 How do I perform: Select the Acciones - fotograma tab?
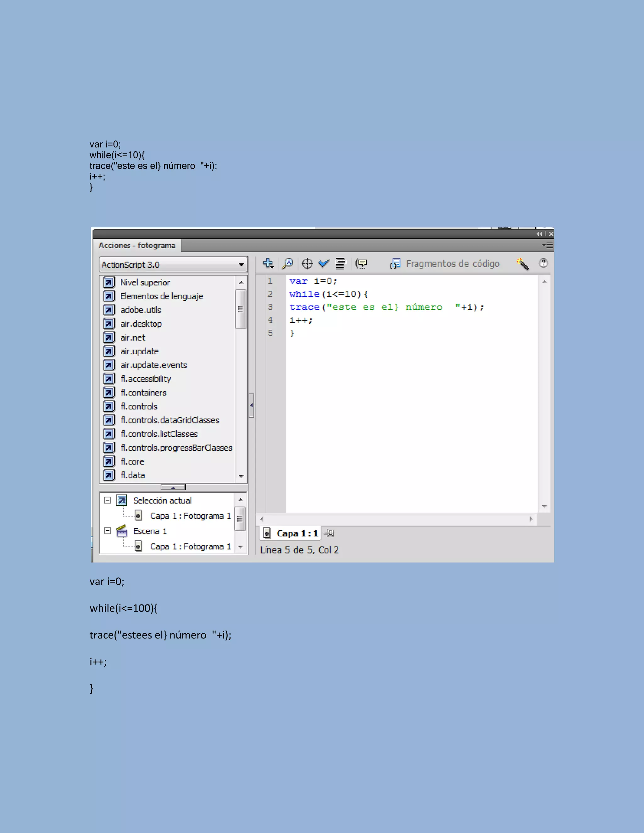(x=137, y=245)
